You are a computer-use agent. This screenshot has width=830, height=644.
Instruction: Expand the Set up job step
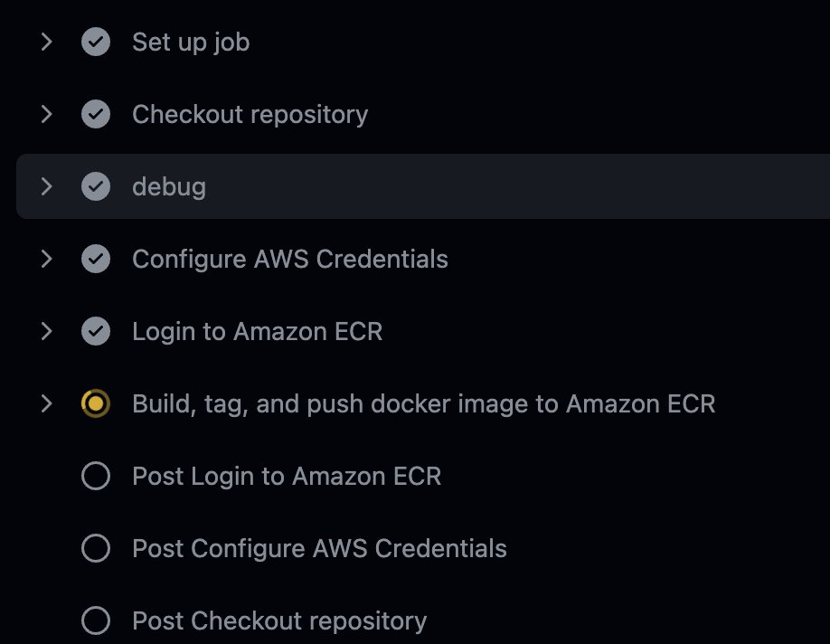point(47,42)
